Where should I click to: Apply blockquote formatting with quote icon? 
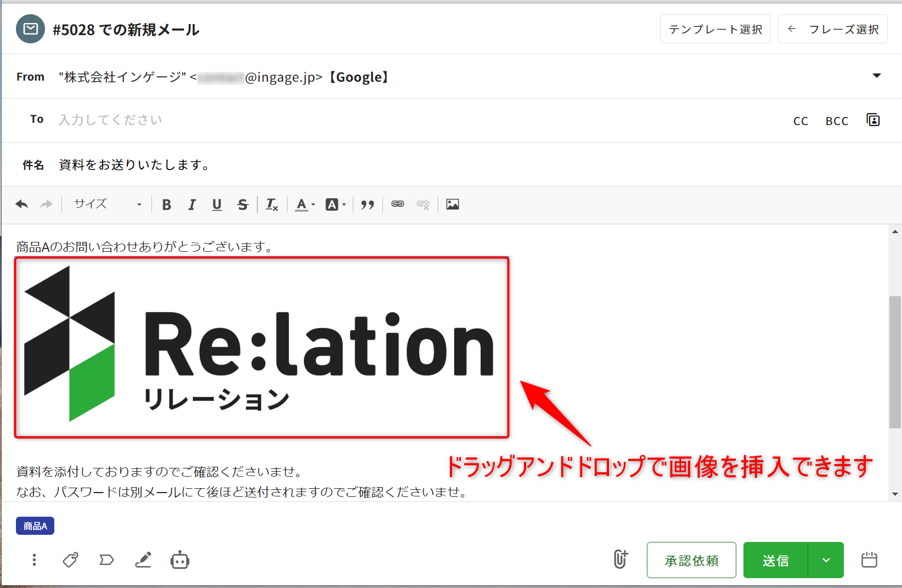click(x=368, y=205)
